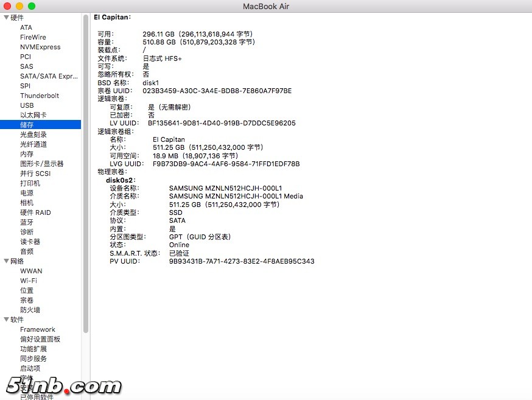
Task: Select 防火墙 in network section
Action: tap(30, 310)
